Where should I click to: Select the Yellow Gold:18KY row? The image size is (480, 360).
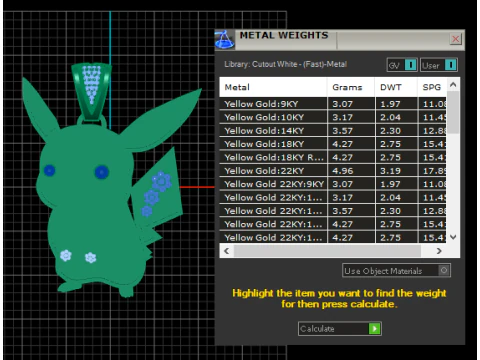pos(333,144)
